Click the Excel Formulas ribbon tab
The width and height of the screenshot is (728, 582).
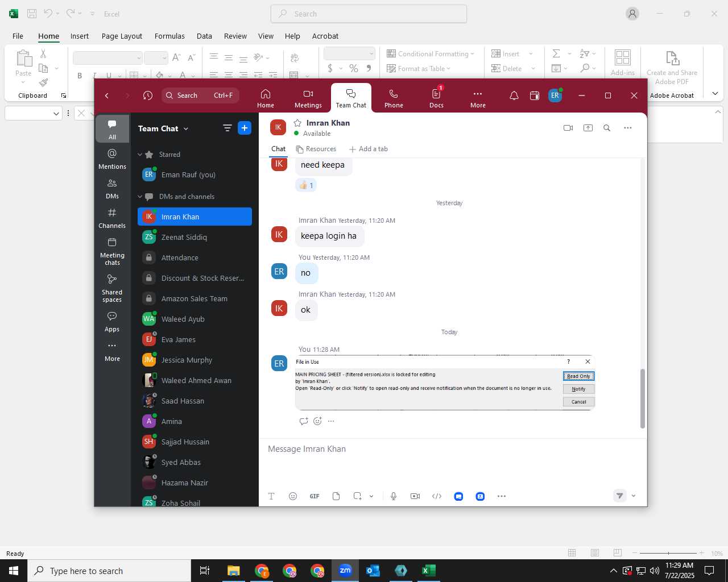tap(169, 36)
